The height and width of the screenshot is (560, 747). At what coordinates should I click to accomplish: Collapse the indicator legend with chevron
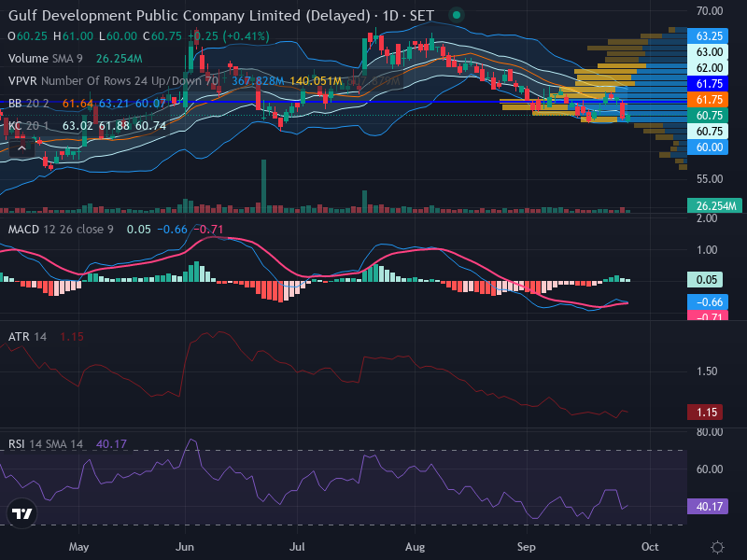coord(21,148)
